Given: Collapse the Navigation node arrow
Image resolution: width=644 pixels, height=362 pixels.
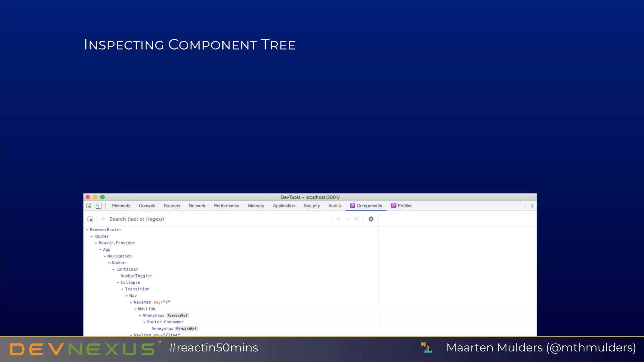Looking at the screenshot, I should pos(105,256).
